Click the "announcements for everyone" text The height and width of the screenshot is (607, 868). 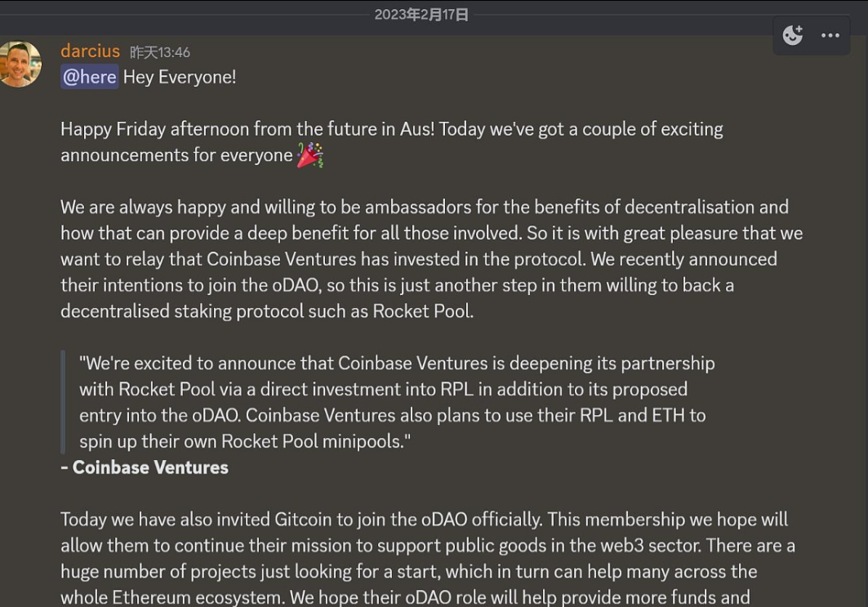coord(176,155)
